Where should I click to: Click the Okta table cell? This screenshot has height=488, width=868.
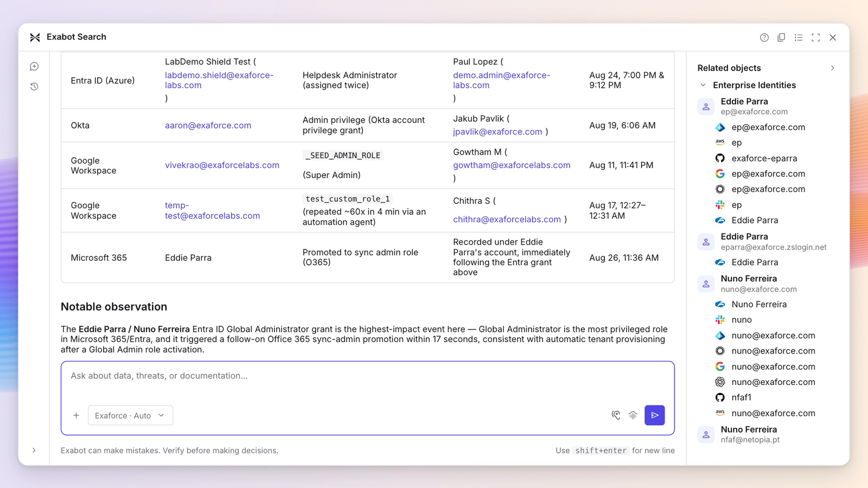(80, 125)
